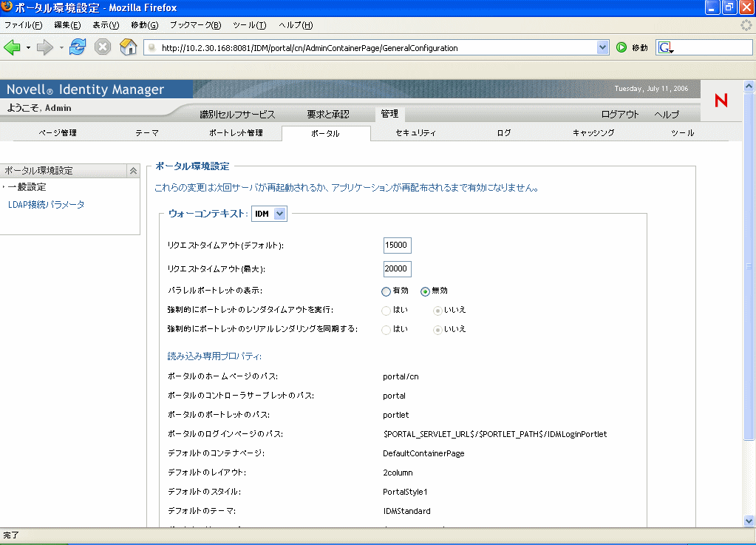Click the gear icon near the menu bar
Image resolution: width=756 pixels, height=545 pixels.
[x=744, y=24]
